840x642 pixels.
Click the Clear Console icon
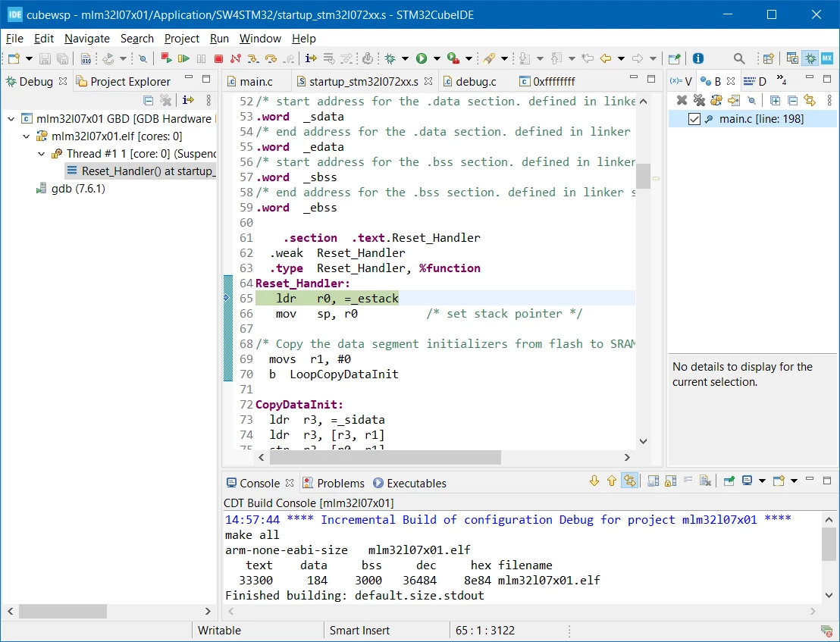point(705,481)
